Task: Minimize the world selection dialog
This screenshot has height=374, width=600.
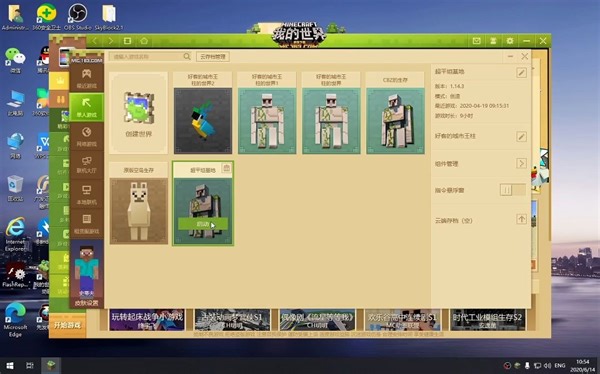Action: tap(510, 57)
